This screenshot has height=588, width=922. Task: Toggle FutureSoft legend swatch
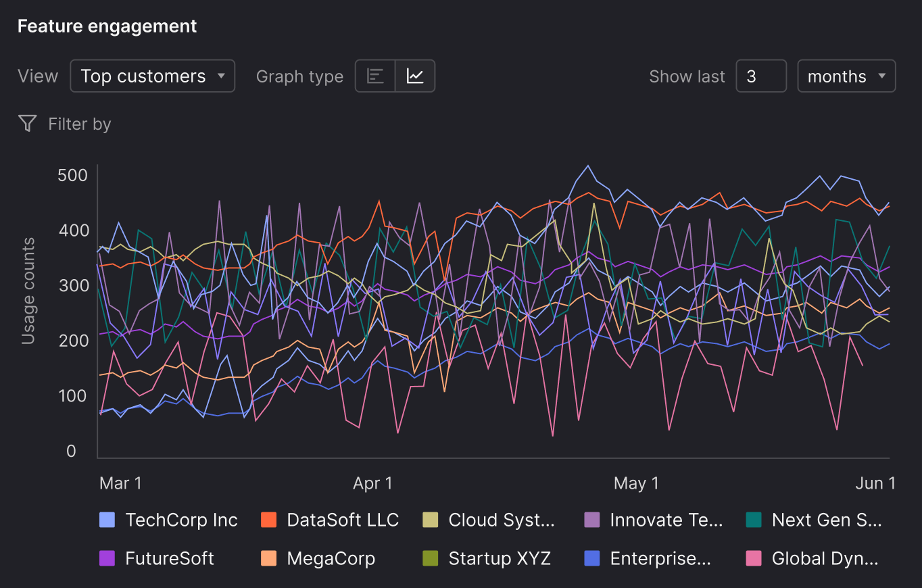pyautogui.click(x=107, y=559)
